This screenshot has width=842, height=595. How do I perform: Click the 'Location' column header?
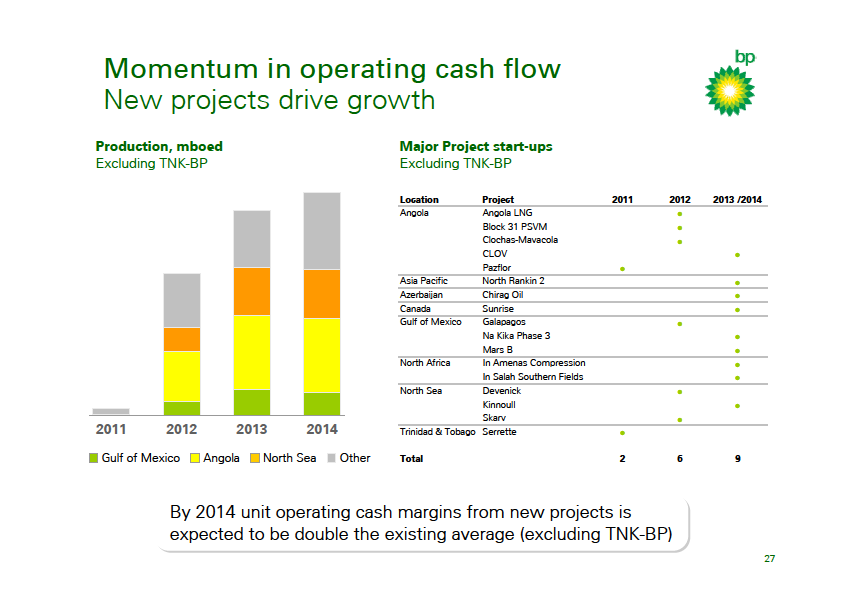(x=419, y=199)
